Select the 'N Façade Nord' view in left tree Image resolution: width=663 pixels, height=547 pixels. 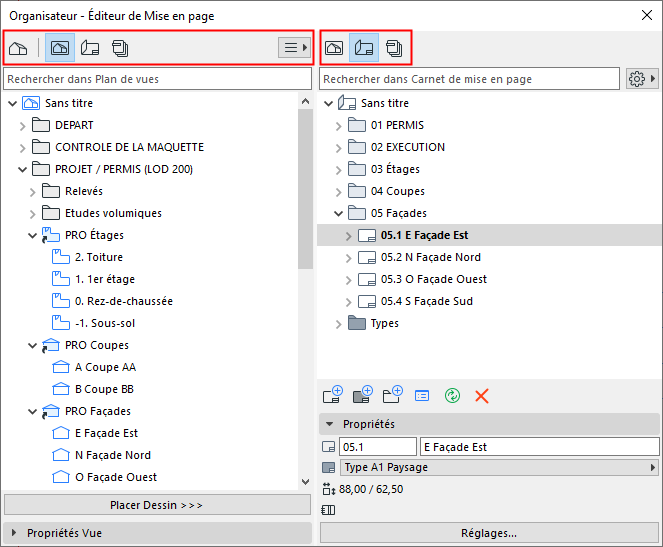point(113,455)
